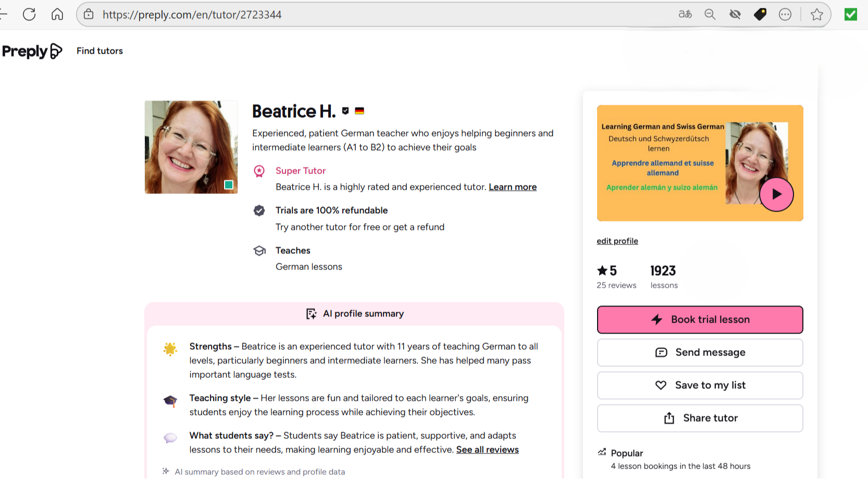The image size is (868, 479).
Task: Click the AI profile summary heading
Action: (x=363, y=314)
